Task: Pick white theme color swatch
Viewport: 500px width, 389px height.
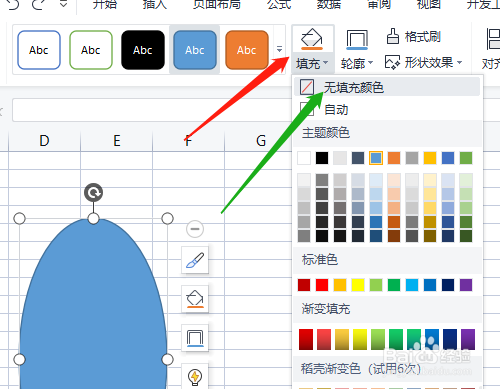Action: click(x=304, y=158)
